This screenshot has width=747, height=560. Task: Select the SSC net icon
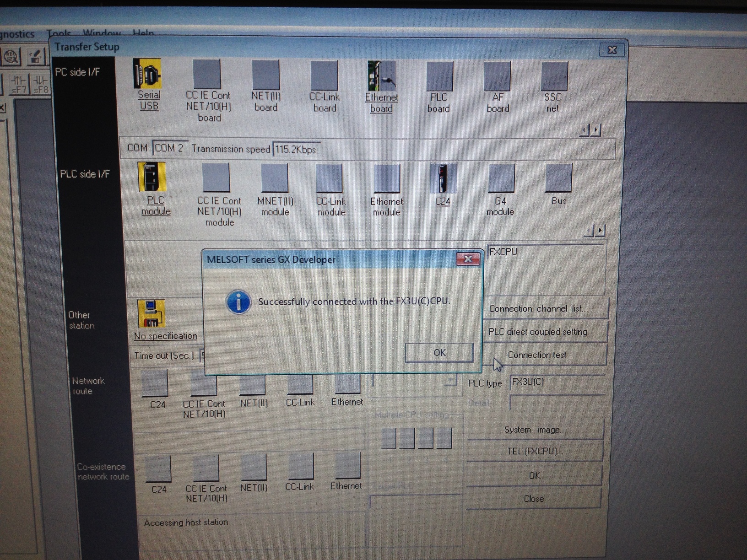(x=554, y=76)
